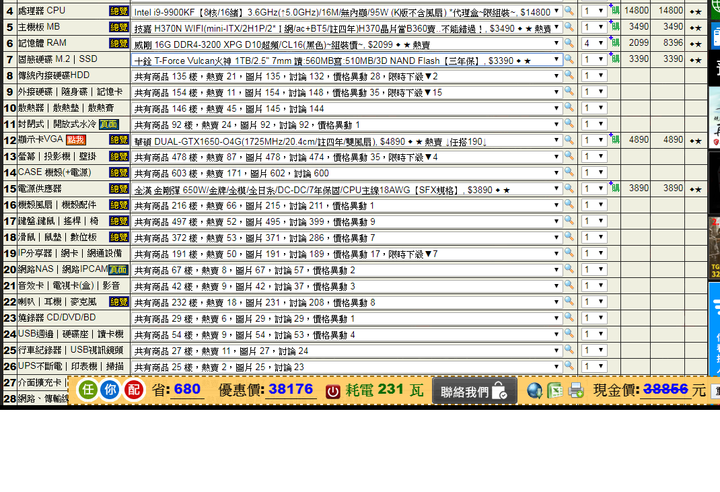This screenshot has width=720, height=492.
Task: Open the 鍵盤.鍵鼠|搖桿|椅 product dropdown
Action: pyautogui.click(x=347, y=221)
